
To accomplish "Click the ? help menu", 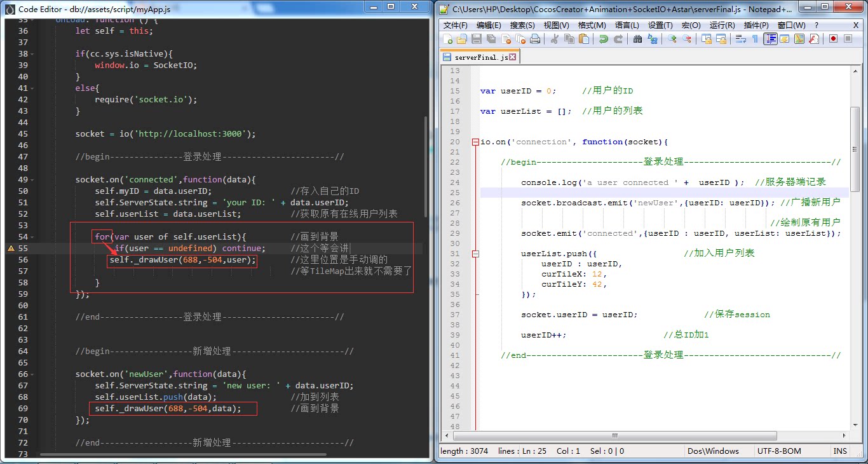I will pos(817,25).
